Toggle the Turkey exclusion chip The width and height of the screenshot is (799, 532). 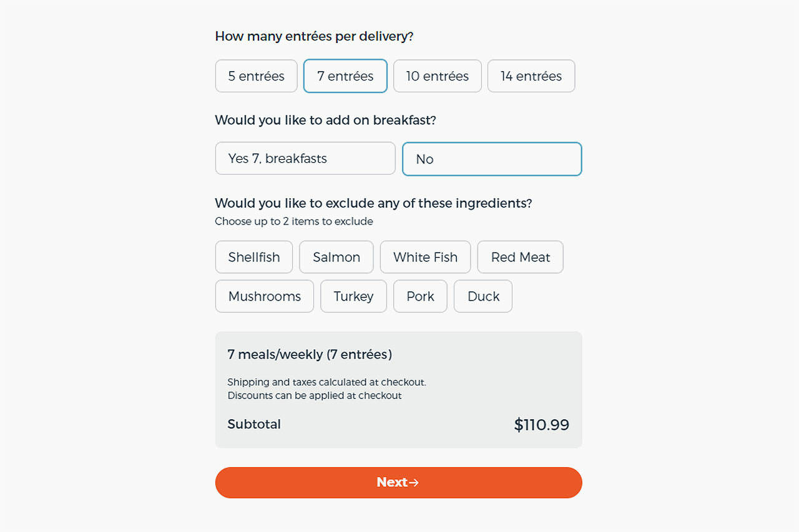[353, 296]
